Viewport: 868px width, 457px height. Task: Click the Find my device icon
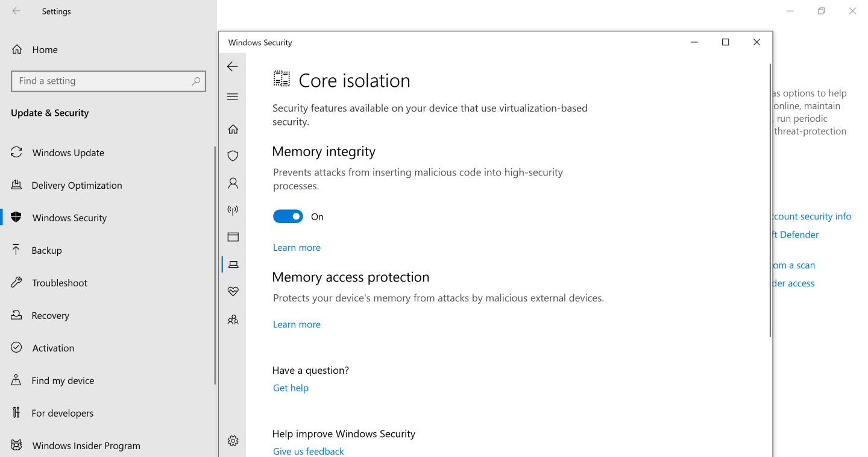pyautogui.click(x=17, y=380)
